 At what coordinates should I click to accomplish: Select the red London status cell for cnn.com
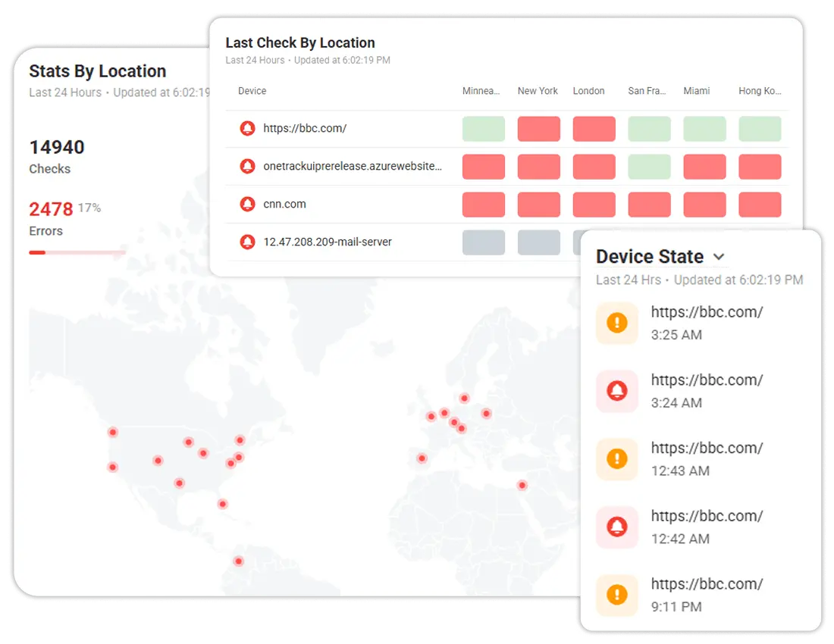click(594, 205)
